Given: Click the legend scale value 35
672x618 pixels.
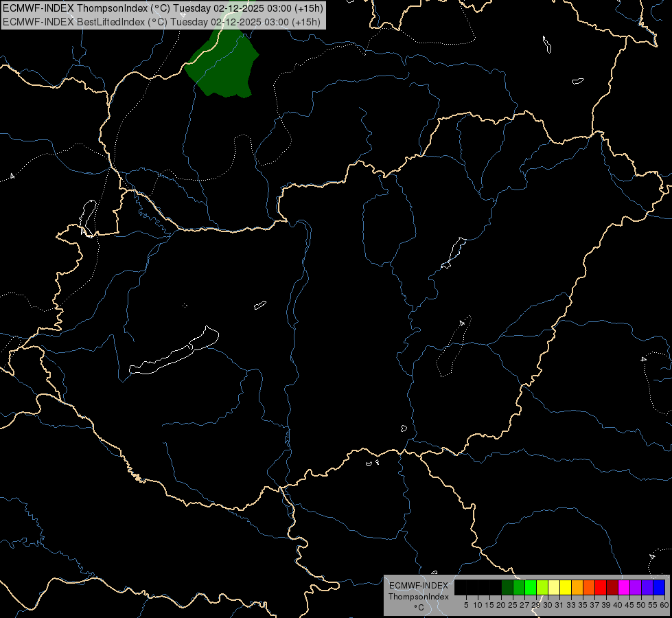Looking at the screenshot, I should point(583,605).
